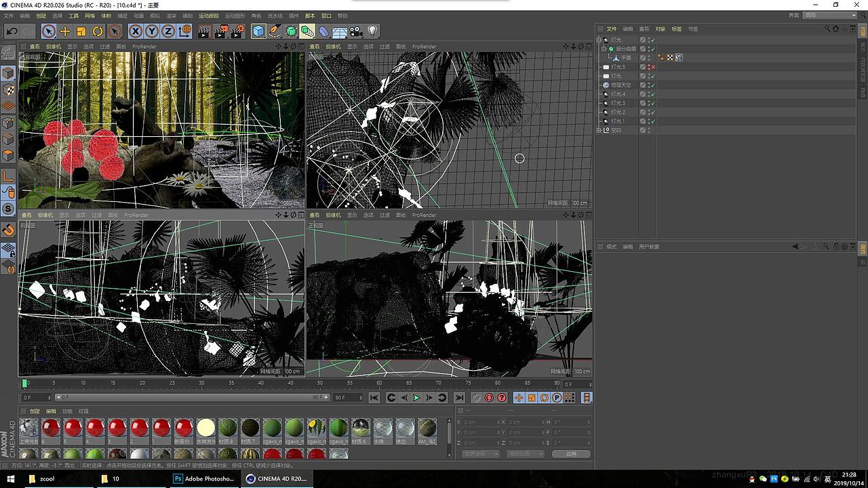Toggle Position keyframe recording
The image size is (868, 488).
pos(519,398)
